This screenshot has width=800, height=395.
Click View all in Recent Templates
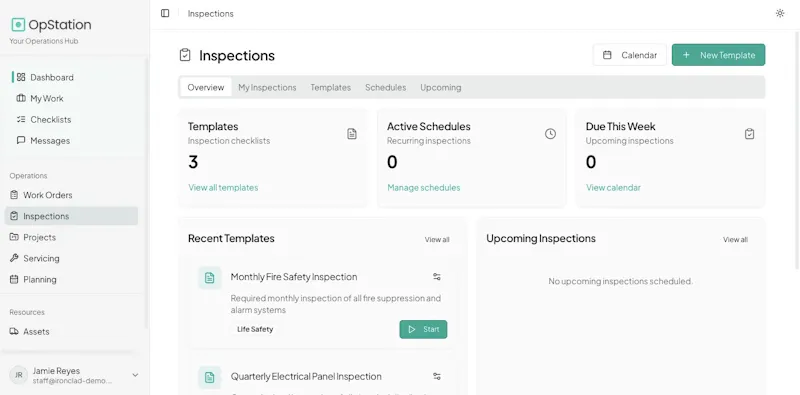tap(437, 239)
